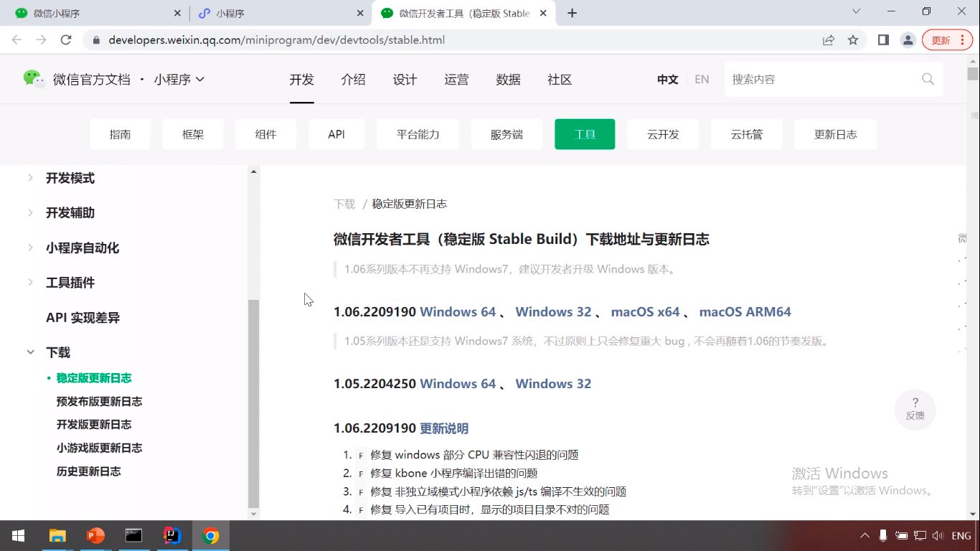Select the 组件 sub-navigation tab

click(266, 134)
